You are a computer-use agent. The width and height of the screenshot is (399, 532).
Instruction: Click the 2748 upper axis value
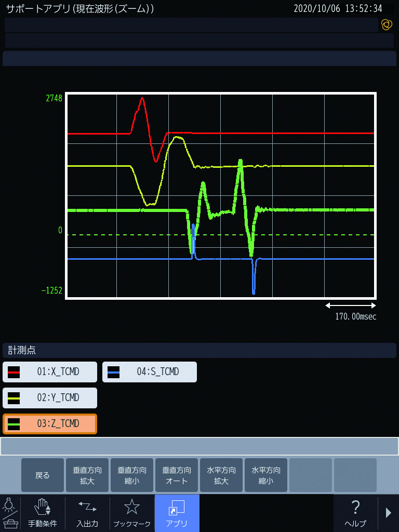tap(54, 98)
